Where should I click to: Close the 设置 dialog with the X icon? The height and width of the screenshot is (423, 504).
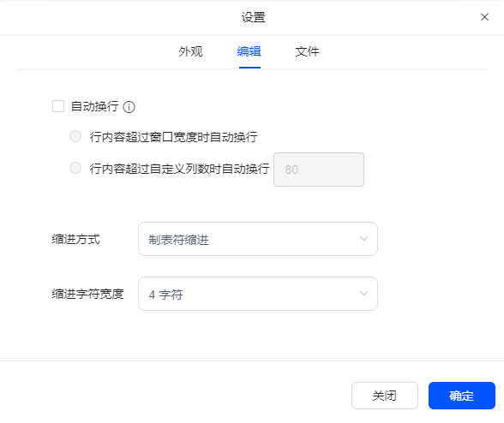tap(484, 17)
